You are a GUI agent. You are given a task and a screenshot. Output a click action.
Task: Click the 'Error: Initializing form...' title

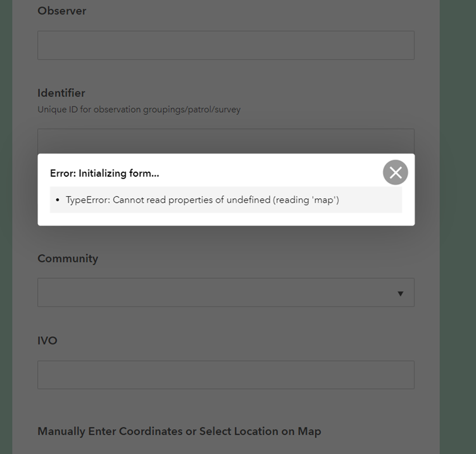(x=104, y=173)
